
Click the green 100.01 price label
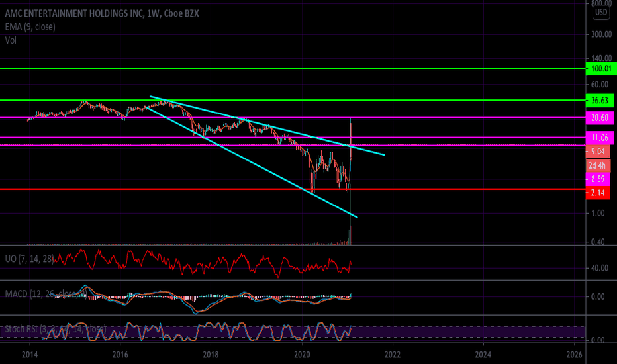pyautogui.click(x=601, y=69)
